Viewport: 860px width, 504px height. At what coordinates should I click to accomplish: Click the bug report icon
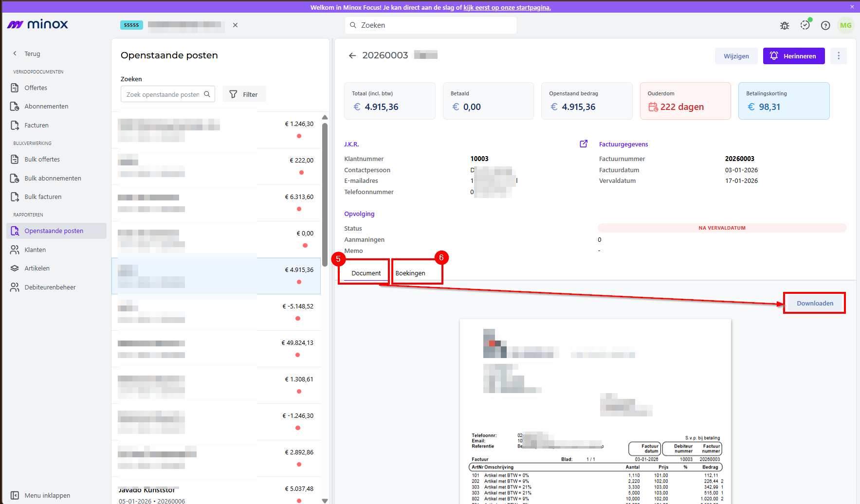tap(785, 25)
